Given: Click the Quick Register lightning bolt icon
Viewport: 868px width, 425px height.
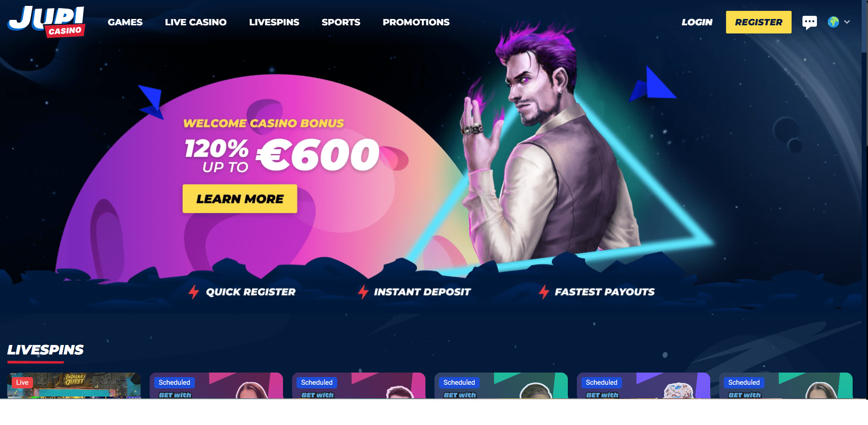Looking at the screenshot, I should coord(193,292).
